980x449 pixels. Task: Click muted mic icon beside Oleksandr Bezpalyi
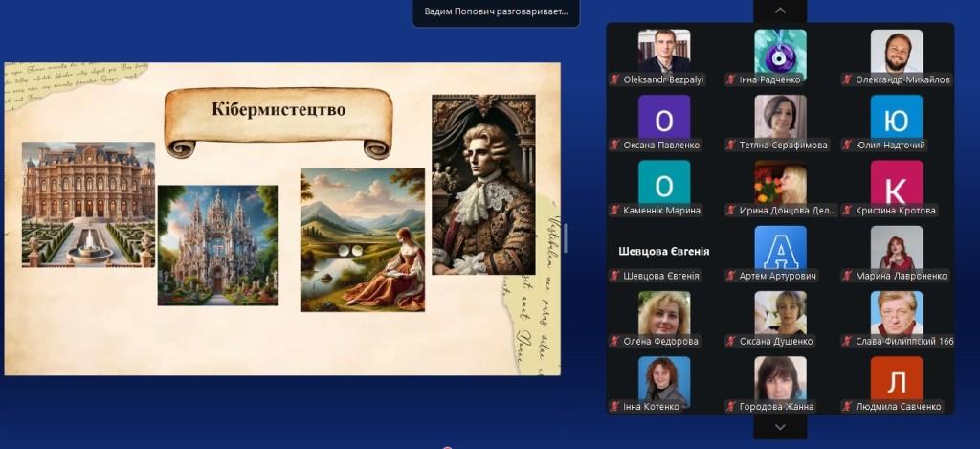point(614,79)
